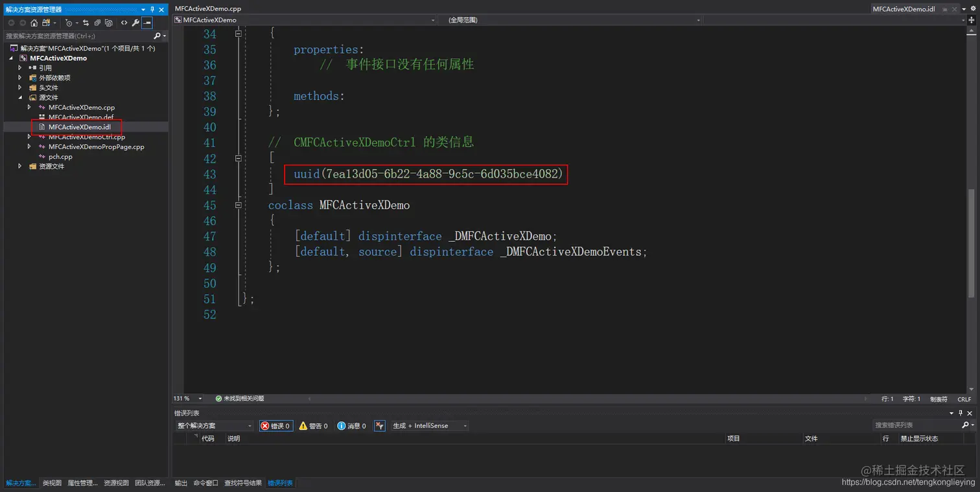The image size is (980, 492).
Task: Open properties via the wrench icon
Action: tap(135, 23)
